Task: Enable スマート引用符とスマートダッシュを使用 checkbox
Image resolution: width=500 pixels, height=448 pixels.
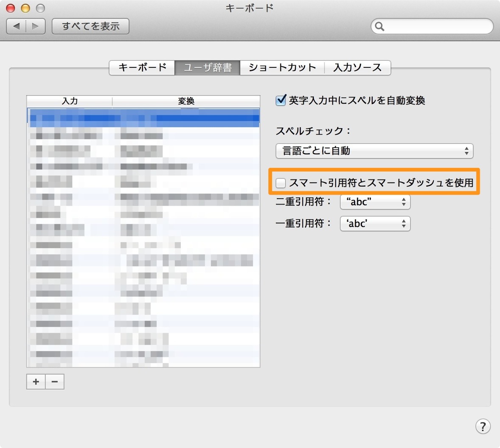Action: pos(281,183)
